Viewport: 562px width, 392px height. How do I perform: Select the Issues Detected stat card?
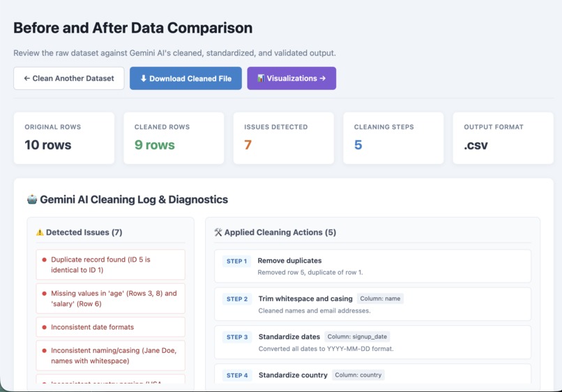coord(284,138)
